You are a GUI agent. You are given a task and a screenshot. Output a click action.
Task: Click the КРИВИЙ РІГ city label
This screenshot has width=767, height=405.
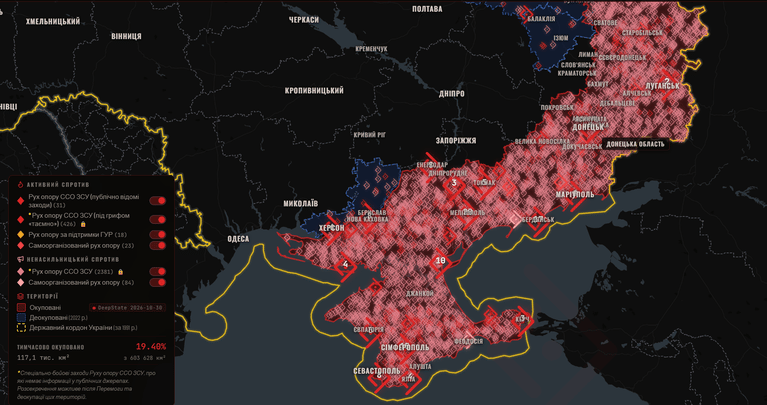(371, 135)
